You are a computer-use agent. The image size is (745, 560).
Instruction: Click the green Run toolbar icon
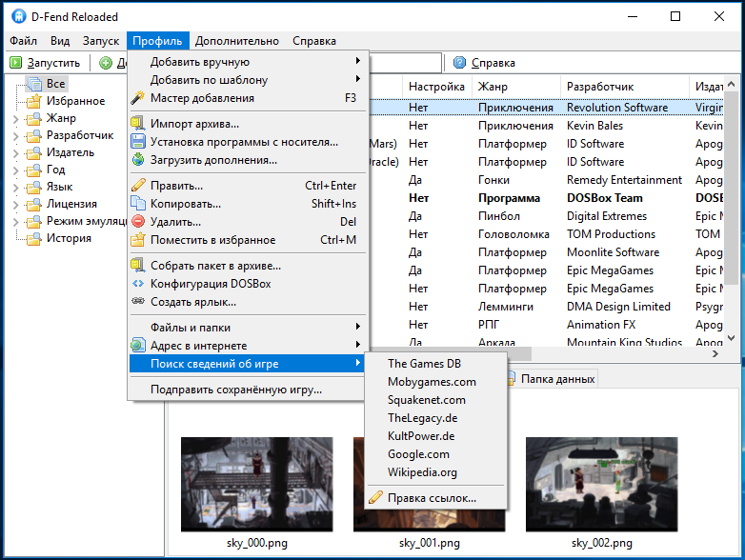(15, 63)
